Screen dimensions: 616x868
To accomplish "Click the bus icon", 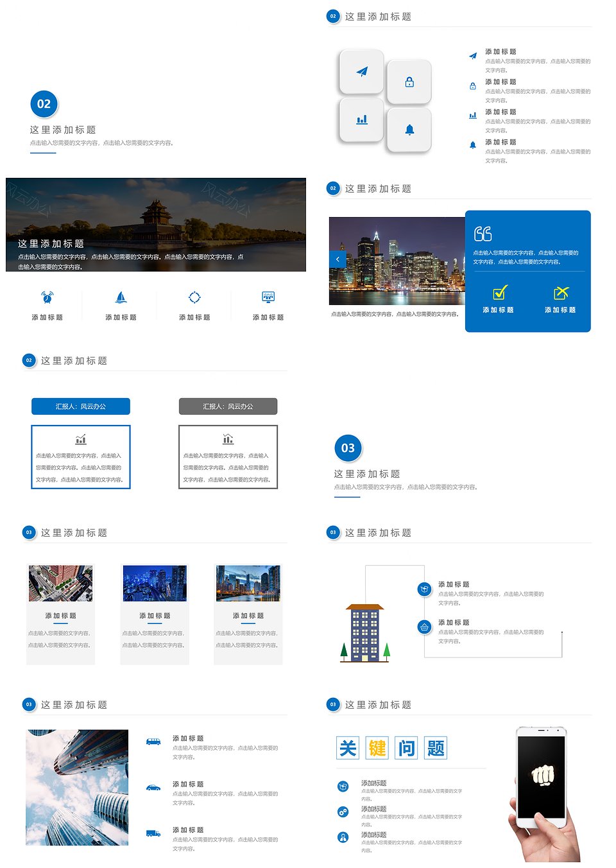I will (153, 742).
